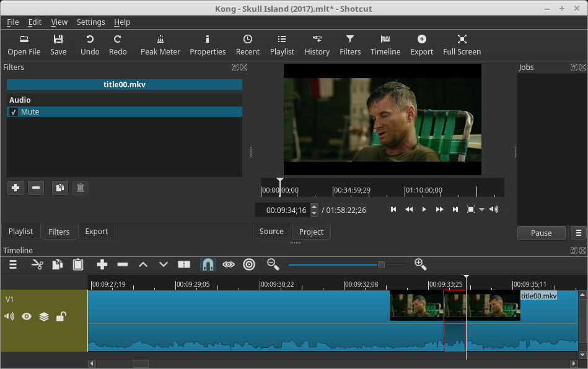Click the Pause button in the Jobs panel
588x369 pixels.
click(541, 233)
